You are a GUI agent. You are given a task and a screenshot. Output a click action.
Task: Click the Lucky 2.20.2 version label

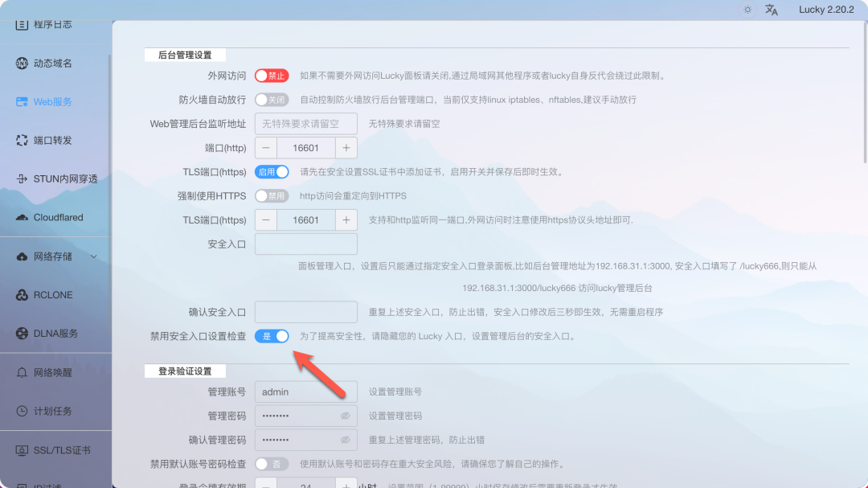click(826, 10)
